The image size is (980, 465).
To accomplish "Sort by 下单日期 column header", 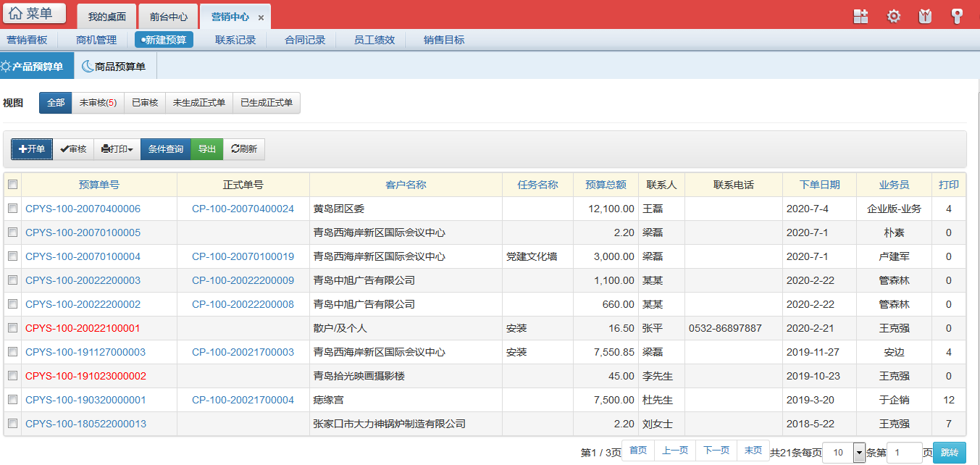I will point(820,185).
